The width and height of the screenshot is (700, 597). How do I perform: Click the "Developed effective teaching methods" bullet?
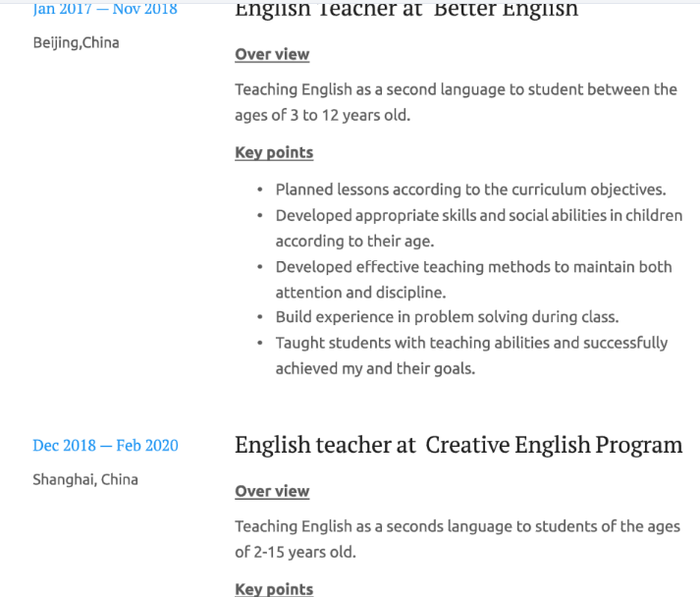(x=473, y=266)
